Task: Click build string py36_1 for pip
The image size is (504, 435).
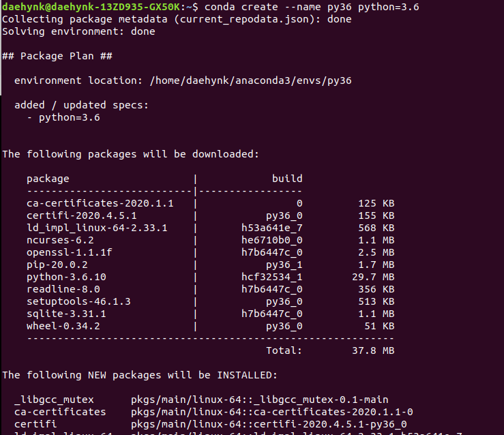Action: pos(284,265)
